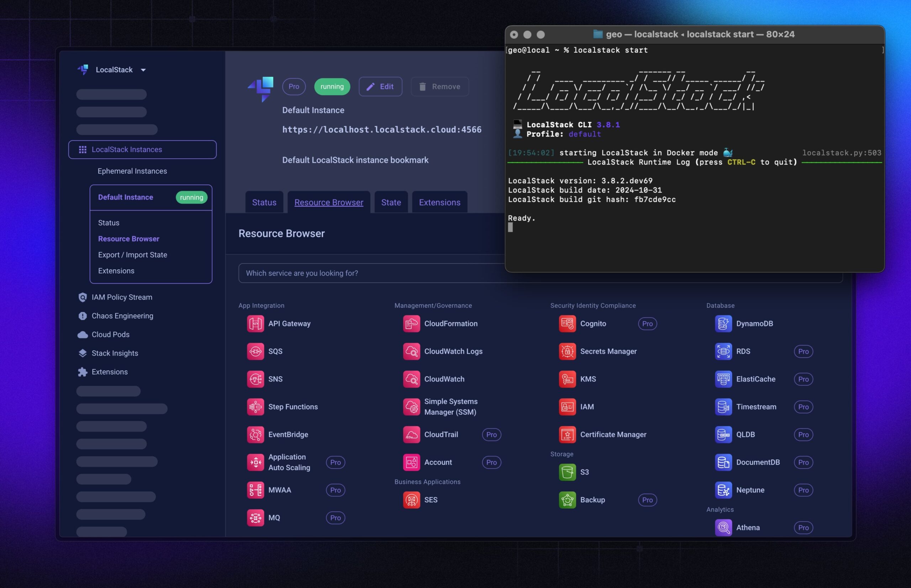Viewport: 911px width, 588px height.
Task: Open Chaos Engineering in the sidebar
Action: 122,316
